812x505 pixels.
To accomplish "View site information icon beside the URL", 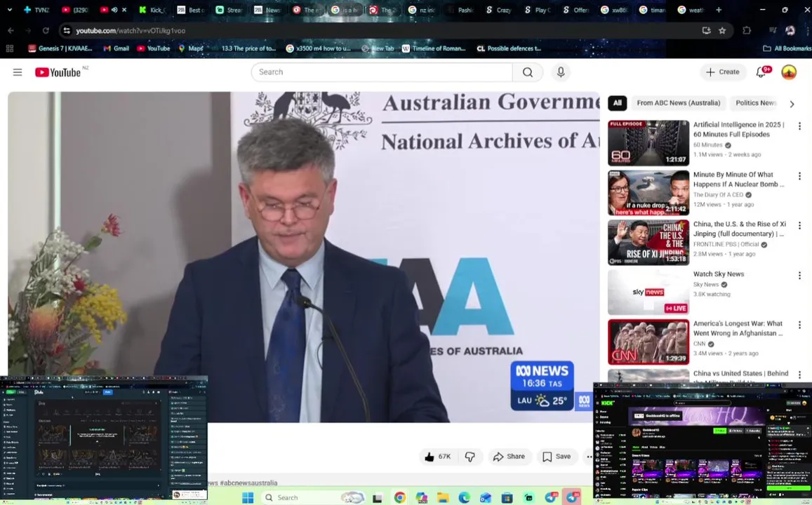I will click(66, 31).
